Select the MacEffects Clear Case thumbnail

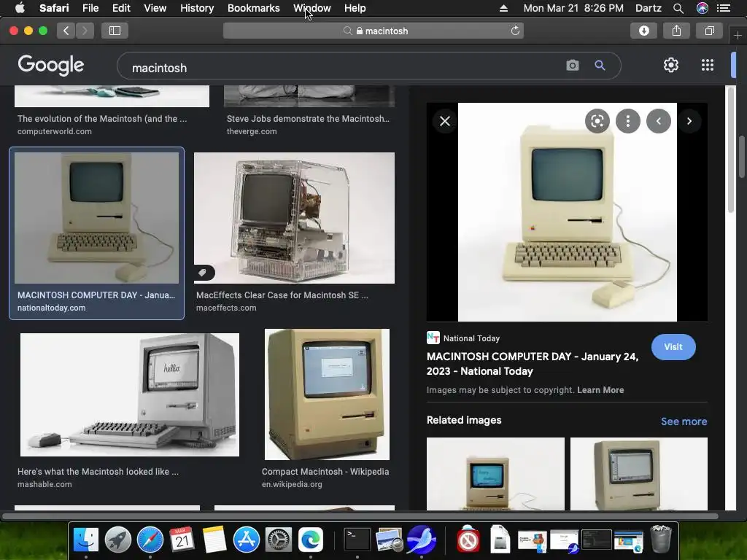[x=295, y=218]
